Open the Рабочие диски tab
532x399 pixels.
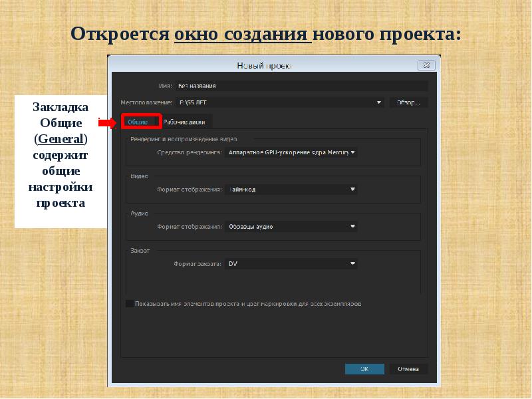coord(185,122)
